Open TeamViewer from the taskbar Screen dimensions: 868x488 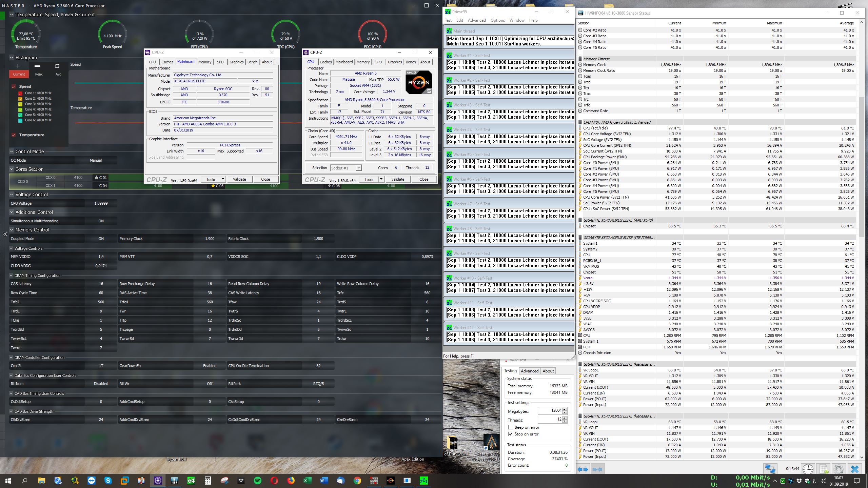pos(91,480)
